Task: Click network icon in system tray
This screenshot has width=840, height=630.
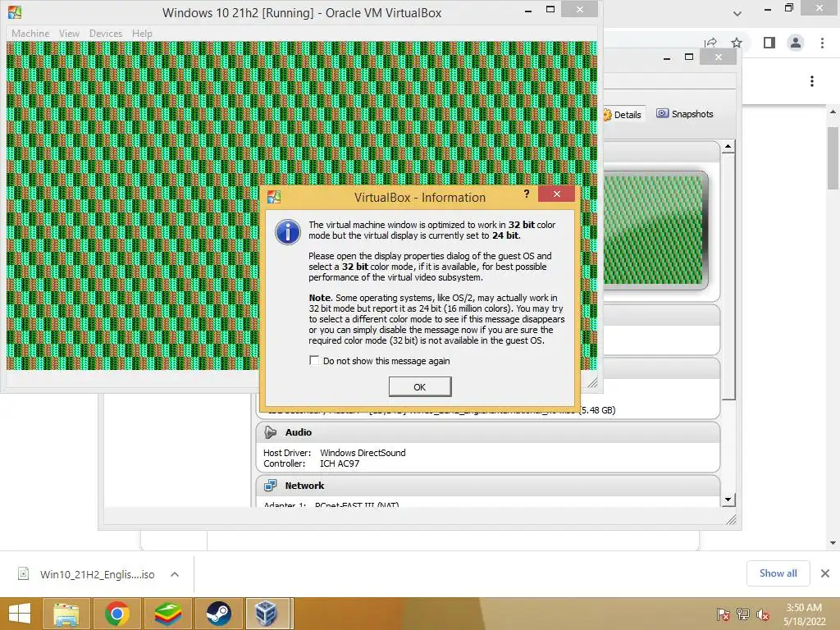Action: (743, 614)
